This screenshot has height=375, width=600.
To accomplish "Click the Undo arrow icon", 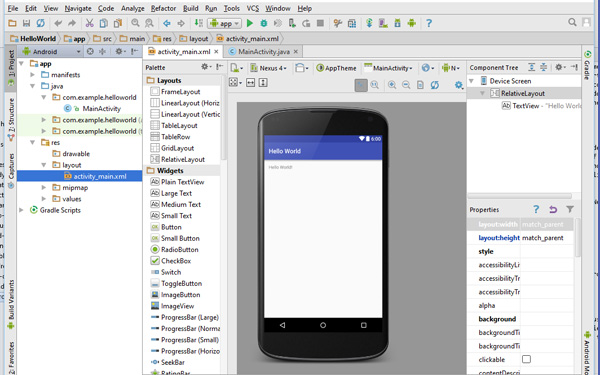I will coord(58,23).
